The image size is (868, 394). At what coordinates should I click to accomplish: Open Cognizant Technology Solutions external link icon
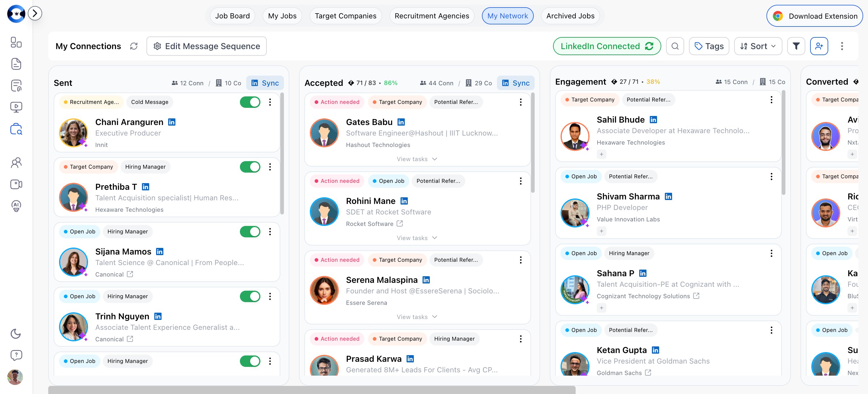click(x=696, y=296)
